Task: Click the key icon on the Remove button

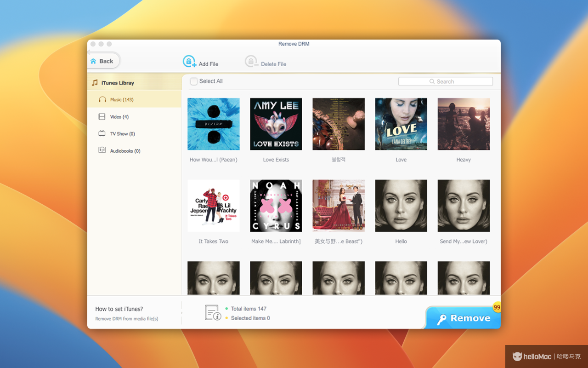Action: (442, 319)
